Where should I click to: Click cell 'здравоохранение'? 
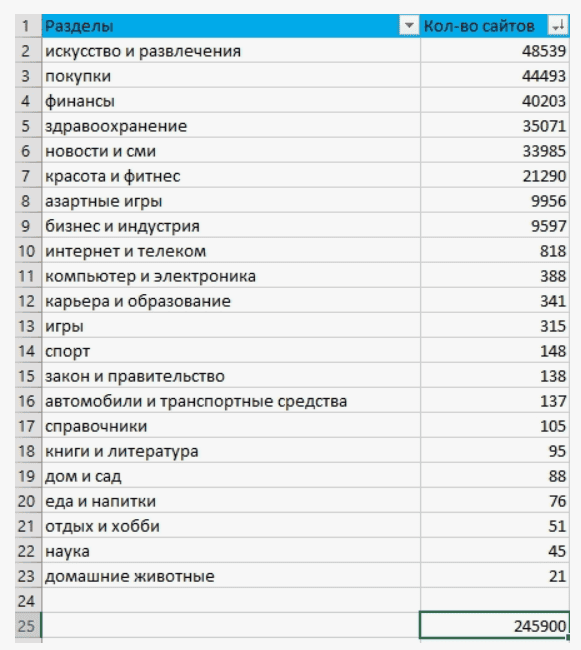[231, 126]
